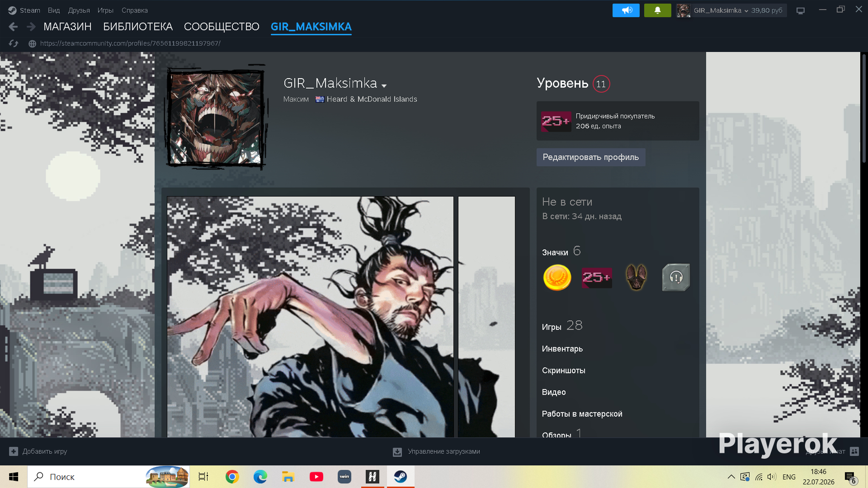
Task: Click the 25+ featured badge icon
Action: (556, 121)
